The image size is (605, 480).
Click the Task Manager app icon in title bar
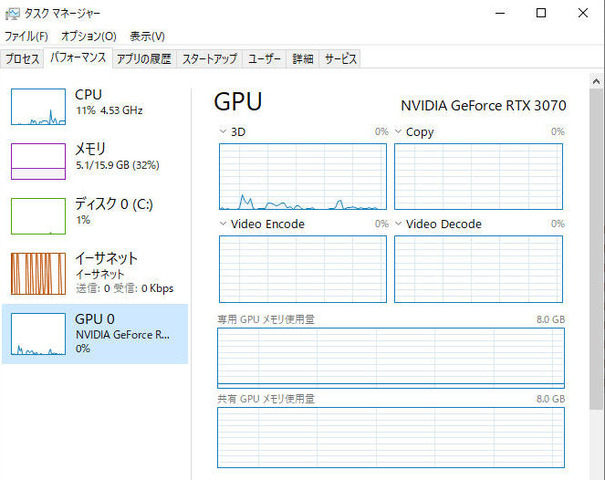click(12, 14)
